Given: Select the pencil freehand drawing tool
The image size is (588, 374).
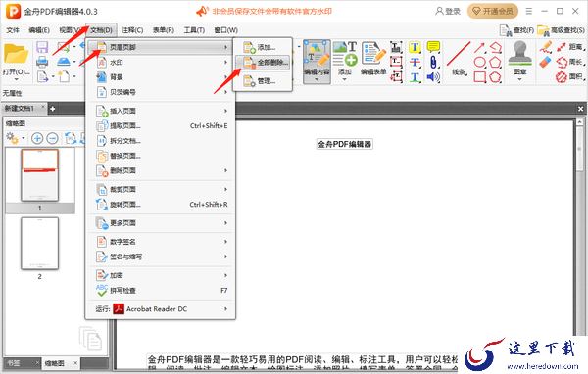Looking at the screenshot, I should pyautogui.click(x=546, y=47).
